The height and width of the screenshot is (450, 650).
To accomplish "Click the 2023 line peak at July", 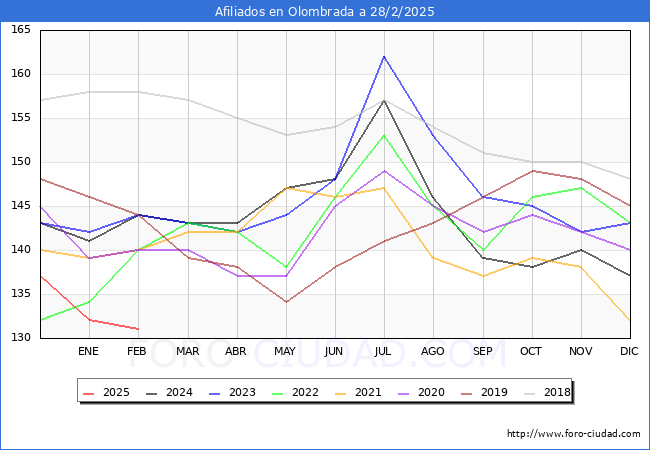I will click(384, 57).
